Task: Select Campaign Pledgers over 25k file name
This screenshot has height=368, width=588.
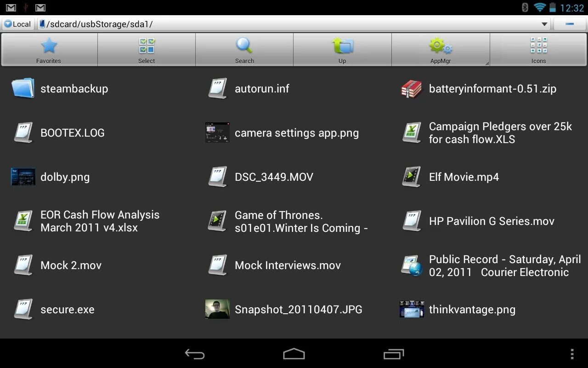Action: [x=501, y=133]
